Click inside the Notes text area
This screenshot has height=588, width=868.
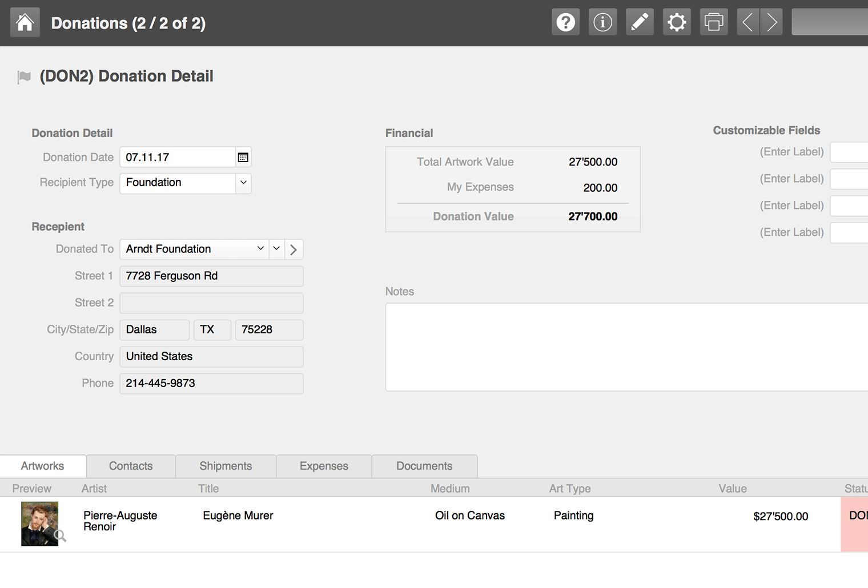pyautogui.click(x=626, y=347)
